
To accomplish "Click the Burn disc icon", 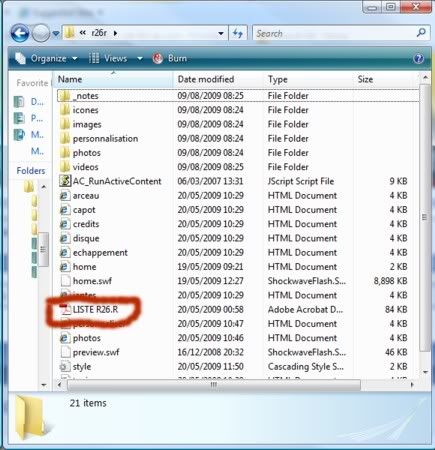I will [x=157, y=59].
